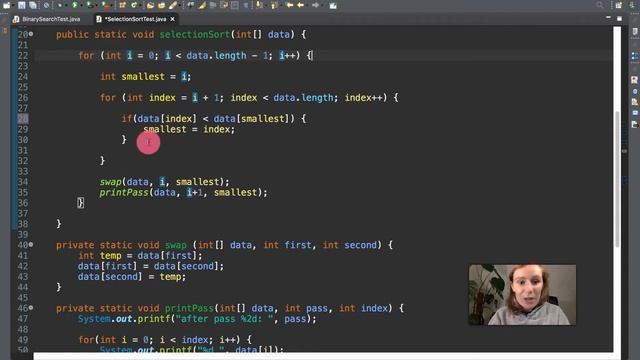This screenshot has height=360, width=640.
Task: Click the Search flashlight toolbar icon
Action: pos(173,5)
